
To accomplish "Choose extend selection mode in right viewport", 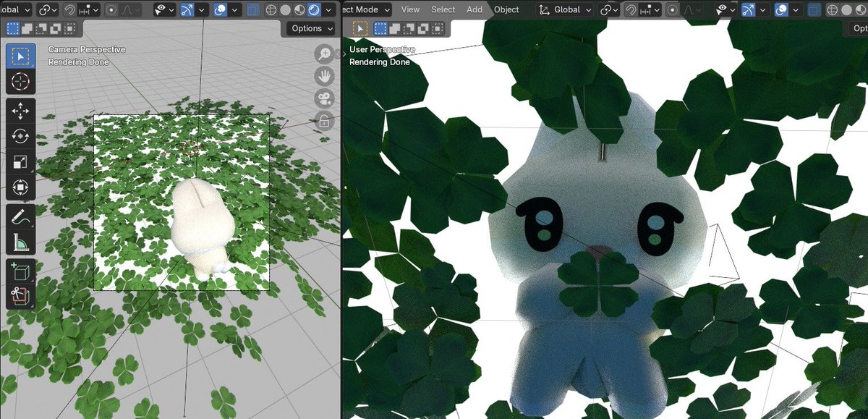I will click(x=393, y=28).
